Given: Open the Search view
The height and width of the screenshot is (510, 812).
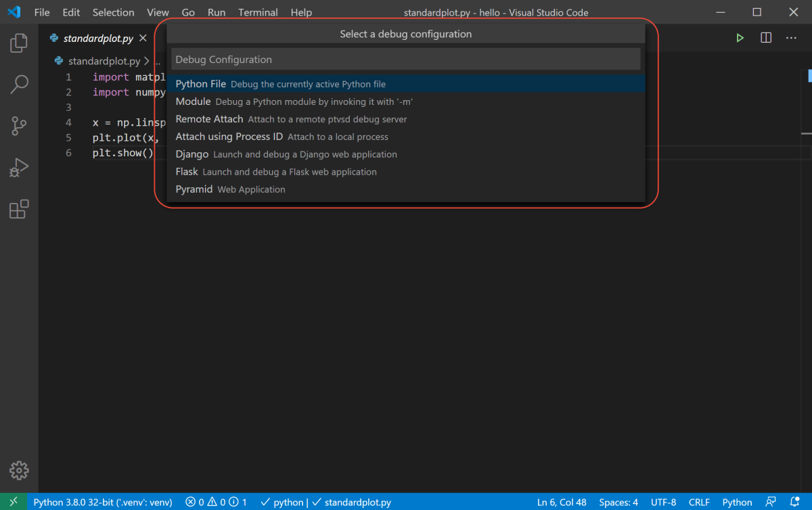Looking at the screenshot, I should pos(18,84).
